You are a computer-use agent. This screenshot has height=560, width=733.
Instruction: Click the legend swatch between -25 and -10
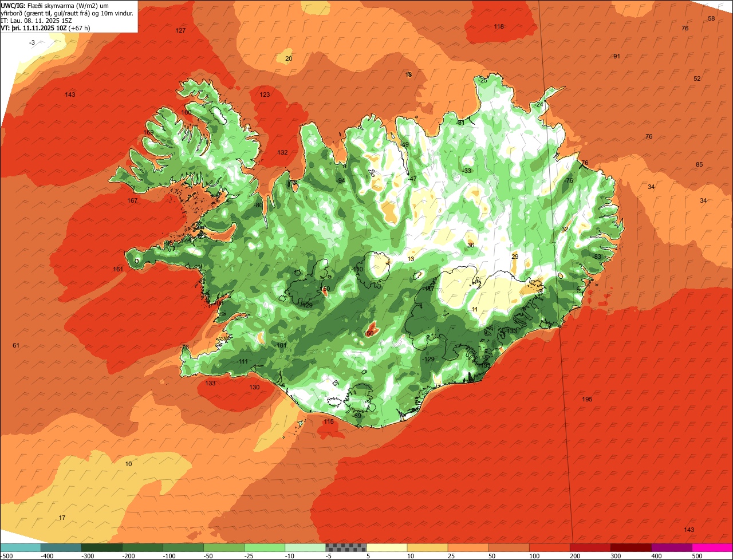[265, 547]
